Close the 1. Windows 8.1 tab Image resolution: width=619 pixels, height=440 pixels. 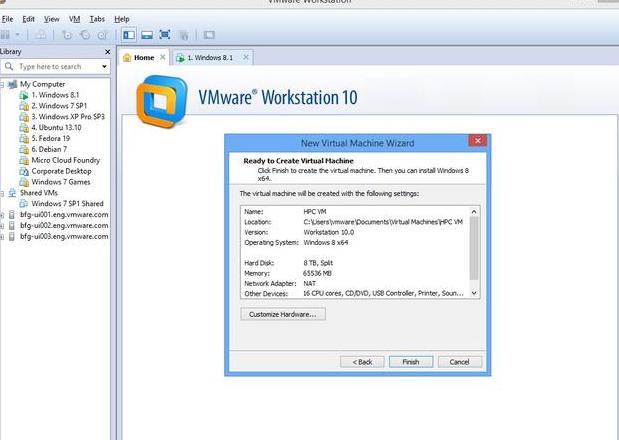pyautogui.click(x=246, y=57)
